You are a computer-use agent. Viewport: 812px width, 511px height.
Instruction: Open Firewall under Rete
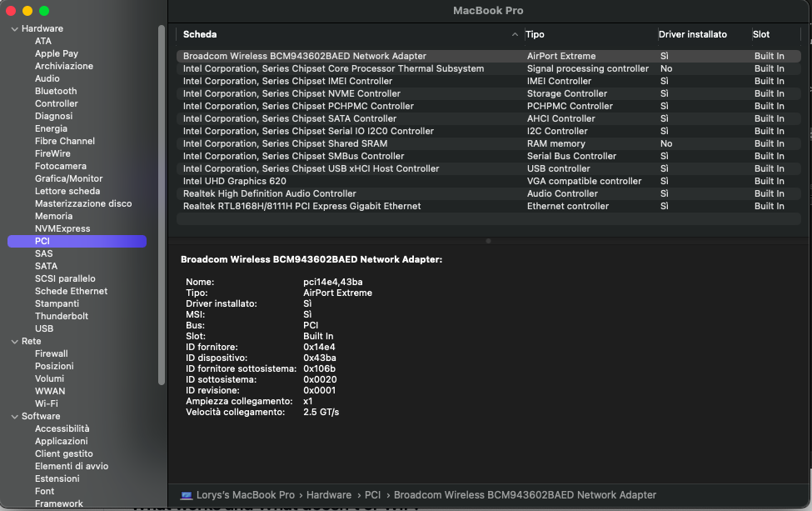pyautogui.click(x=52, y=353)
